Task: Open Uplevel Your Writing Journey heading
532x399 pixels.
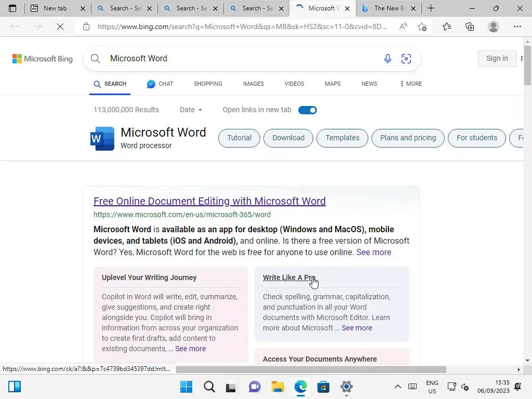Action: coord(149,277)
